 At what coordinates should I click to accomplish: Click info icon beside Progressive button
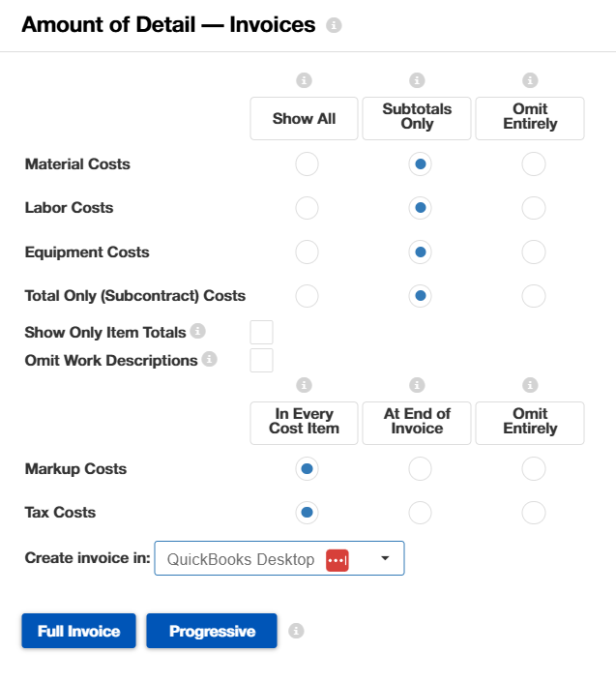297,631
